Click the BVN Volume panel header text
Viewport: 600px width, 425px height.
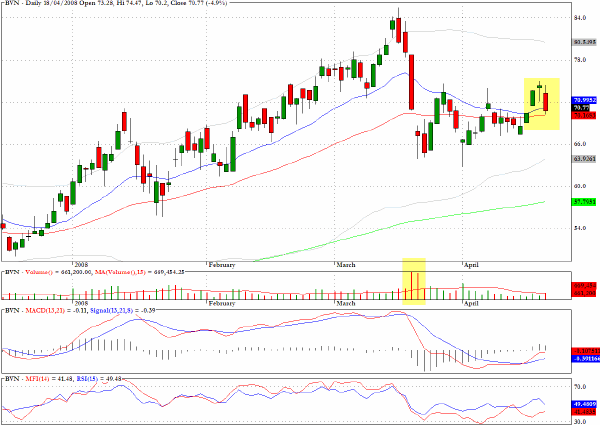(x=94, y=272)
